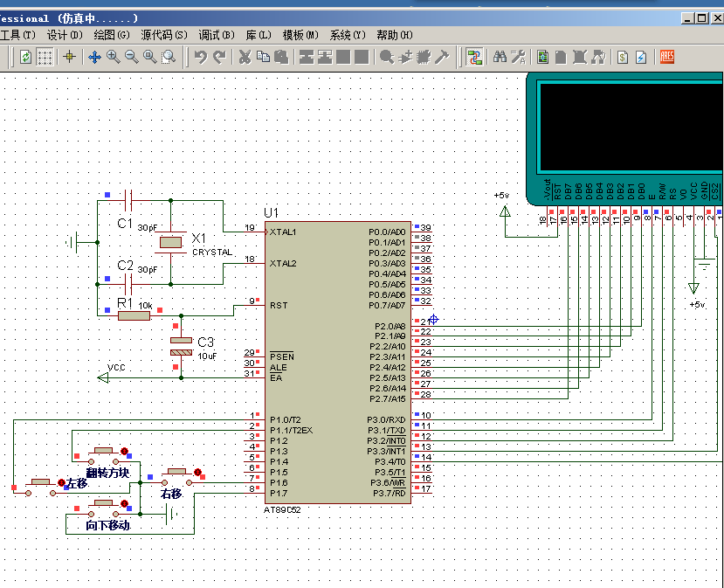Click the Undo arrow icon
This screenshot has height=588, width=724.
pyautogui.click(x=201, y=57)
